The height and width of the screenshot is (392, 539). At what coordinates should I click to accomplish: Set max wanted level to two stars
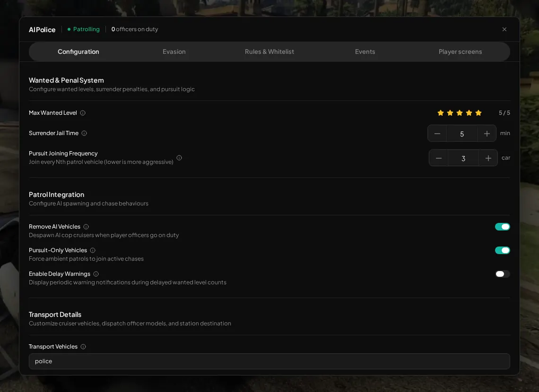[450, 113]
